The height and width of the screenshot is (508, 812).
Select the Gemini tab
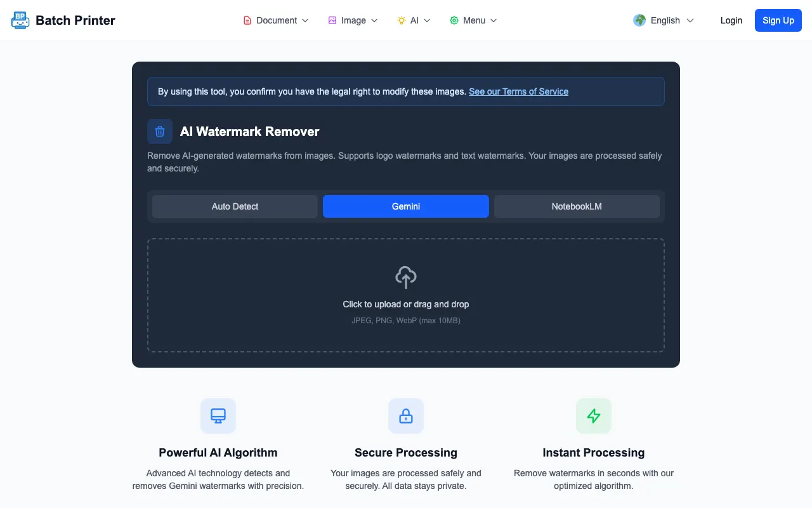click(406, 206)
